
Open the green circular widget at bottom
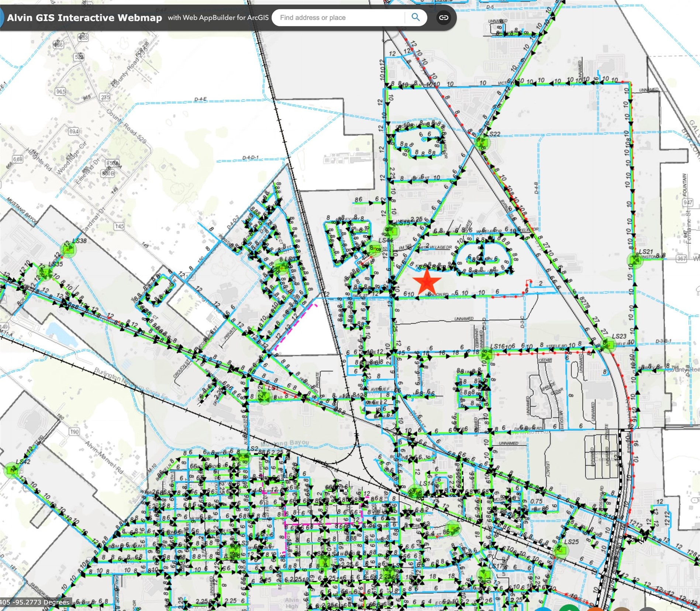(x=569, y=609)
